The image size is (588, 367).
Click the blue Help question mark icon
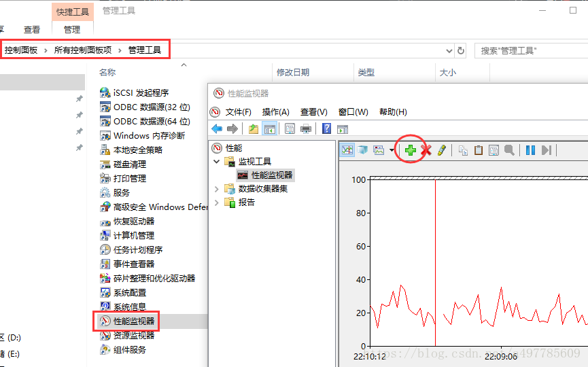tap(327, 129)
